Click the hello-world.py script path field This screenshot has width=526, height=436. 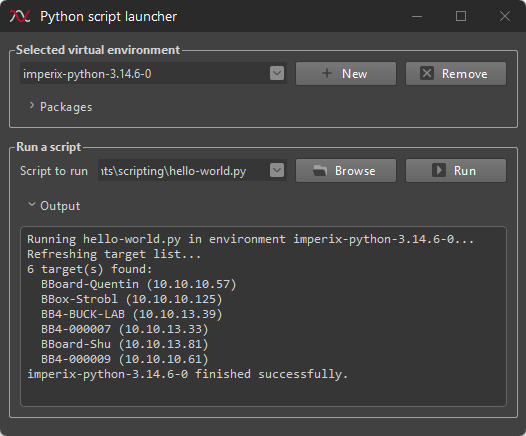[192, 170]
